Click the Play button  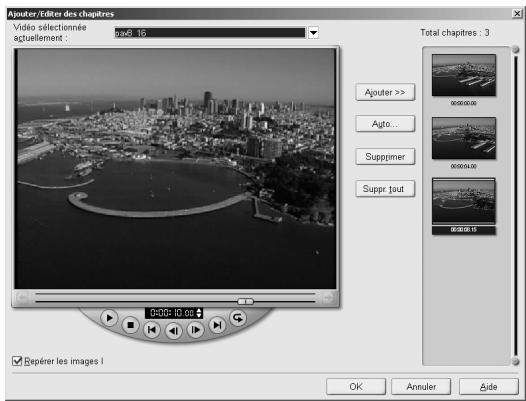click(x=109, y=318)
